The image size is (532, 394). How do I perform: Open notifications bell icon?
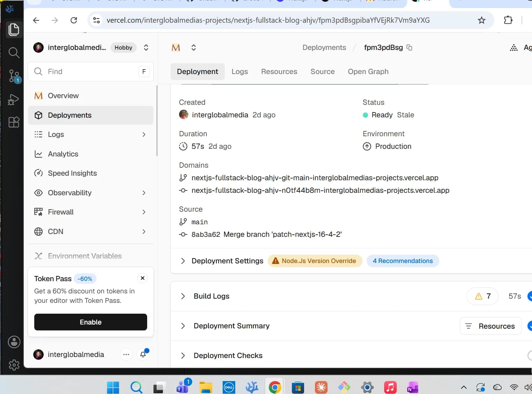click(143, 355)
